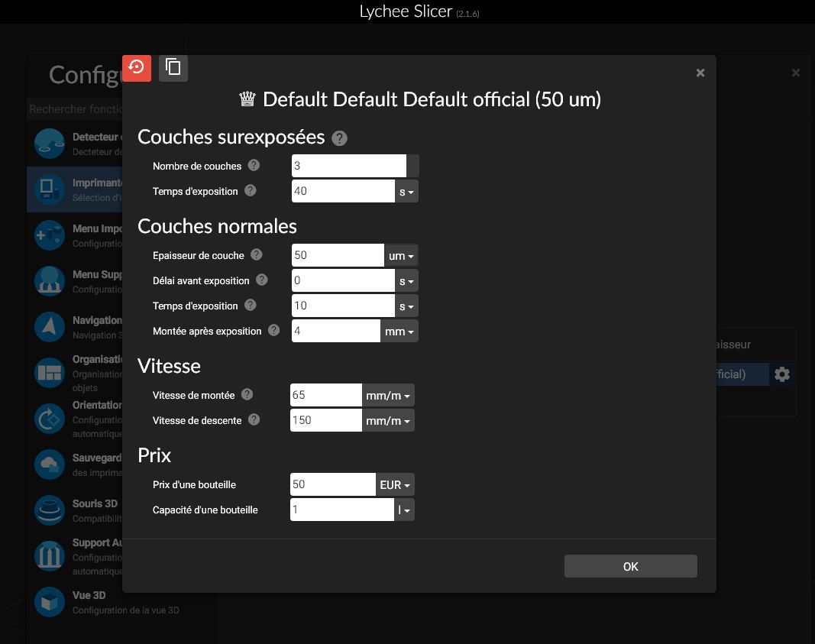Click help icon next to Epaisseur de couche
The image size is (815, 644).
pos(257,255)
